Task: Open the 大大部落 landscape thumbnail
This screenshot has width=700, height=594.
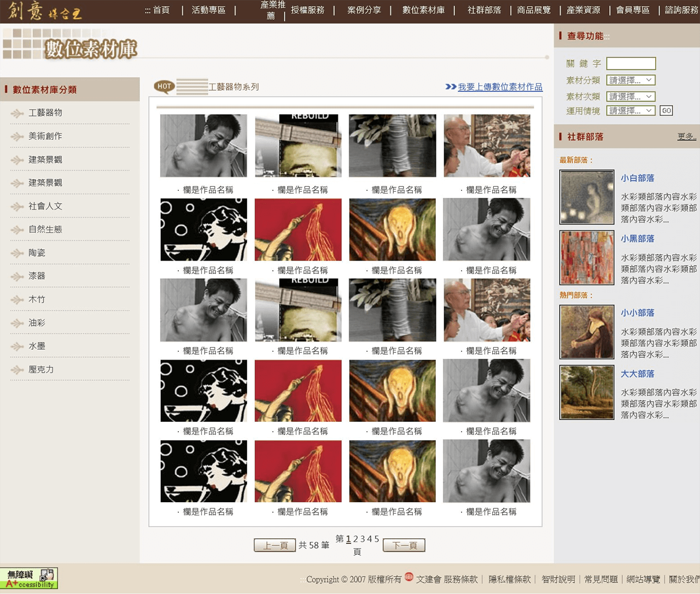Action: click(587, 392)
